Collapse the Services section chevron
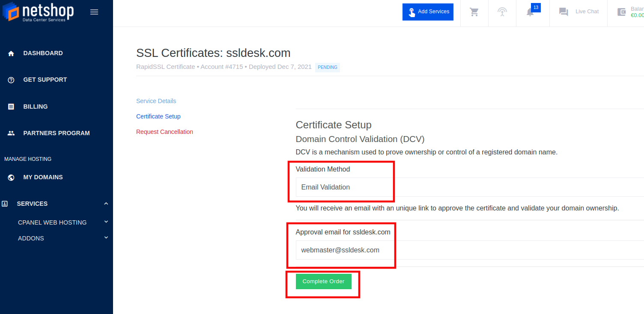Viewport: 644px width, 314px height. coord(106,204)
